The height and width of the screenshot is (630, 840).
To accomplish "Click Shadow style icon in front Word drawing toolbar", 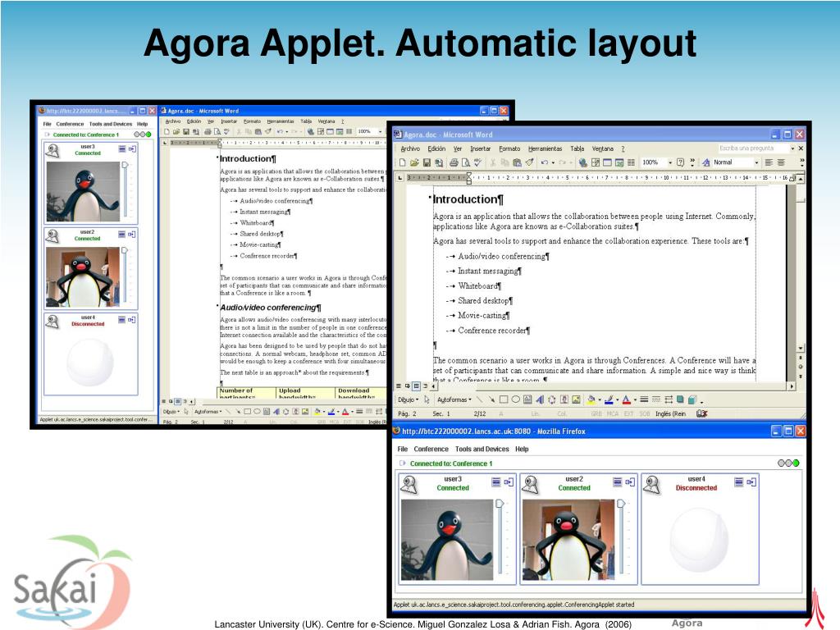I will (x=680, y=399).
